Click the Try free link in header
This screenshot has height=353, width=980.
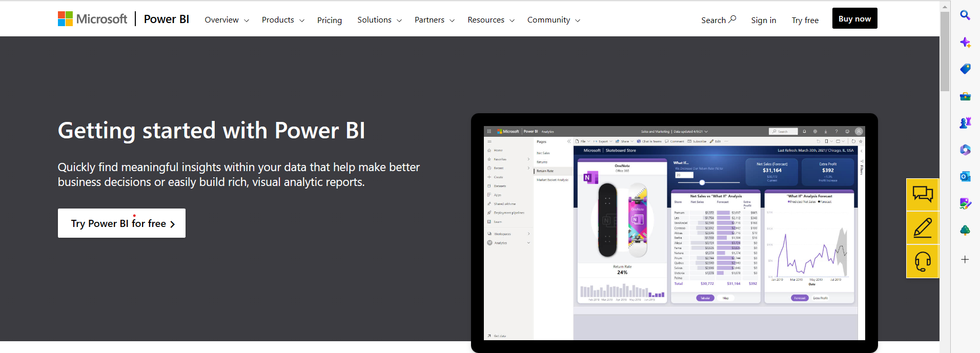coord(805,20)
